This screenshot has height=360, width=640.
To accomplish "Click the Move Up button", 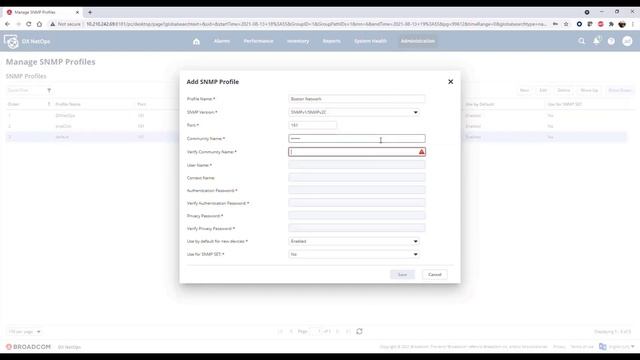I will (x=589, y=90).
